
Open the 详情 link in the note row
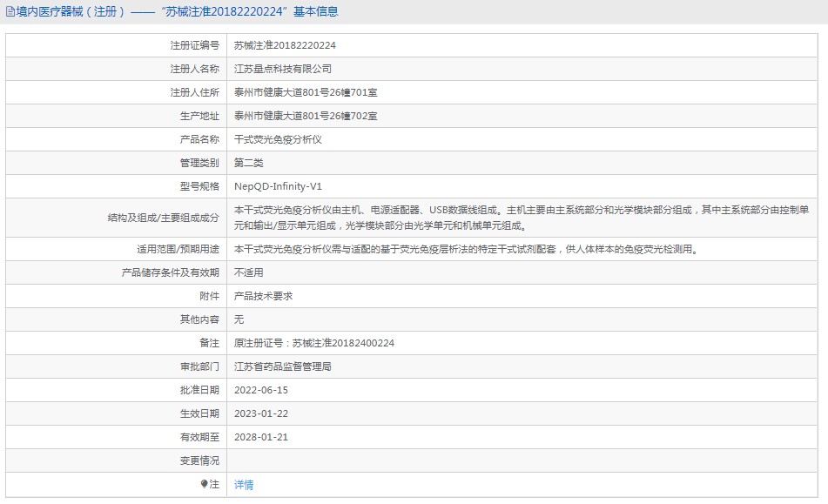point(244,485)
